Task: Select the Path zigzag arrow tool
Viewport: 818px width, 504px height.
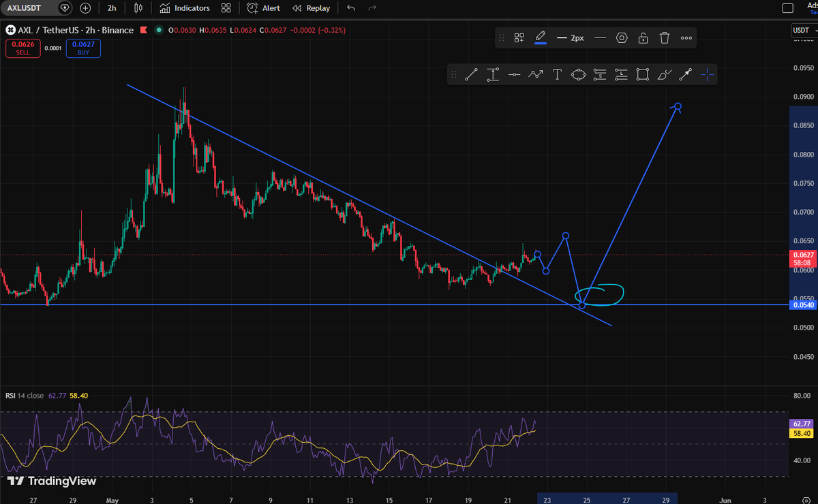Action: [536, 75]
